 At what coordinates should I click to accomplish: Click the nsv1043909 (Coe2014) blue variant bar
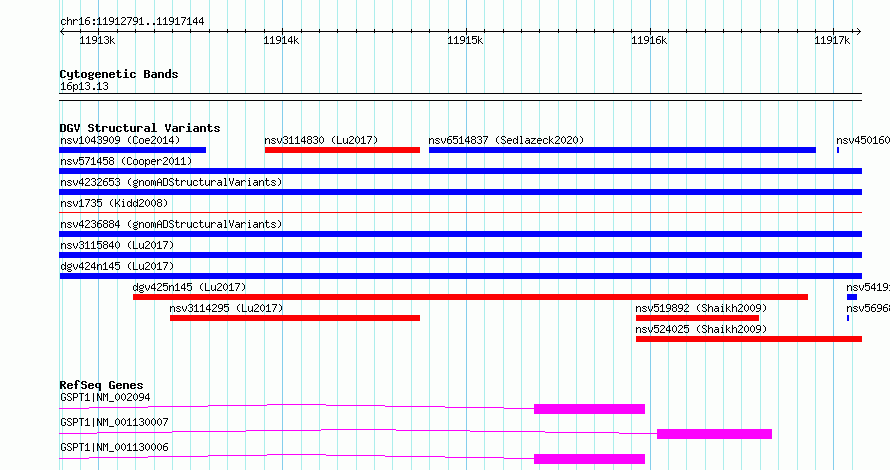coord(133,150)
